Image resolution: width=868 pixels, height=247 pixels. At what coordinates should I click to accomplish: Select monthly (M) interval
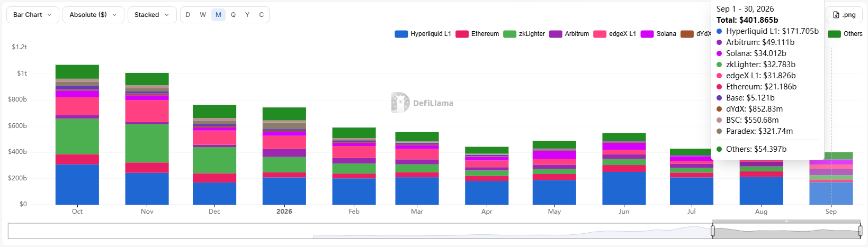(218, 15)
